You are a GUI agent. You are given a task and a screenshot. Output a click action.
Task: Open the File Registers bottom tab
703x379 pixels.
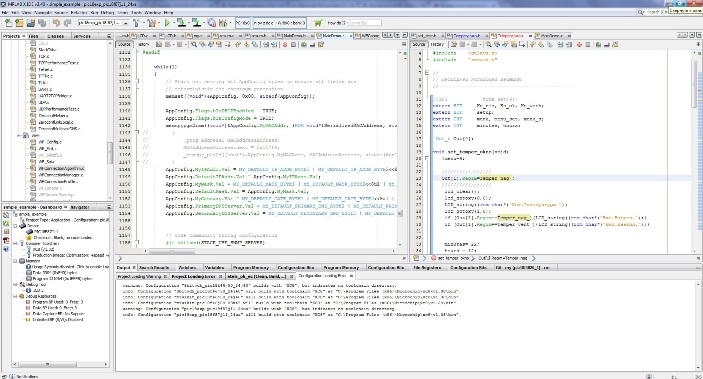coord(427,267)
